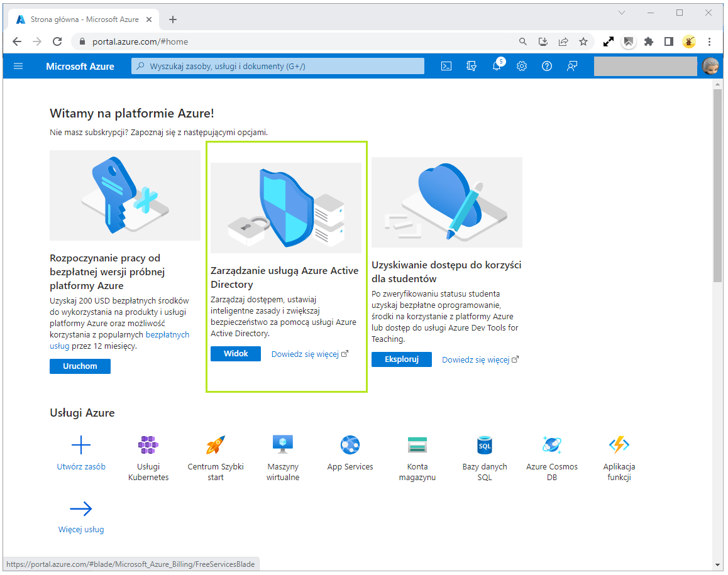Viewport: 728px width, 575px height.
Task: Click the Azure search bar
Action: (277, 65)
